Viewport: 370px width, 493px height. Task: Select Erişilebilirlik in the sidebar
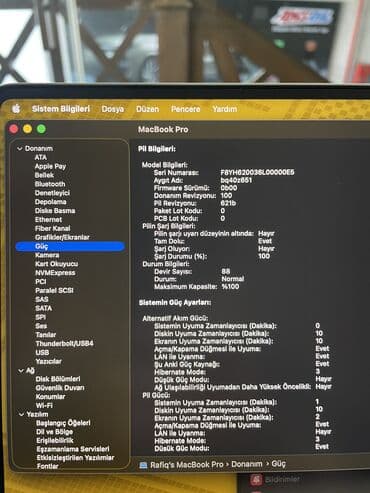[55, 441]
